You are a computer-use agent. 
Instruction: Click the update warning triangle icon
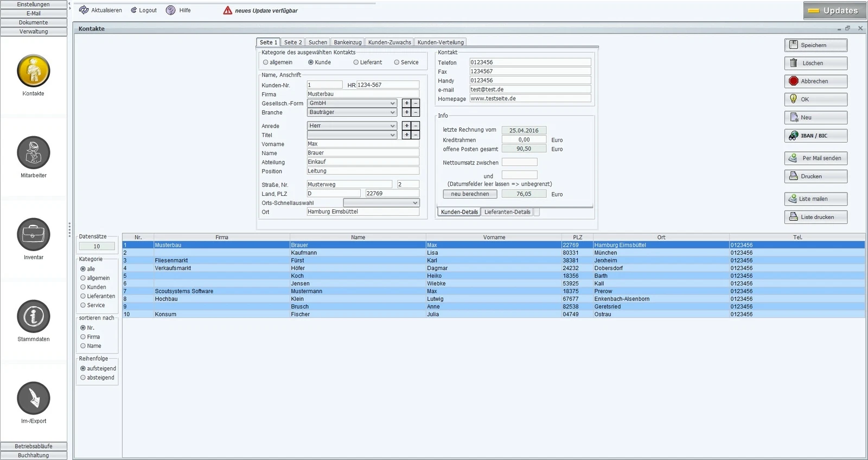pyautogui.click(x=228, y=10)
